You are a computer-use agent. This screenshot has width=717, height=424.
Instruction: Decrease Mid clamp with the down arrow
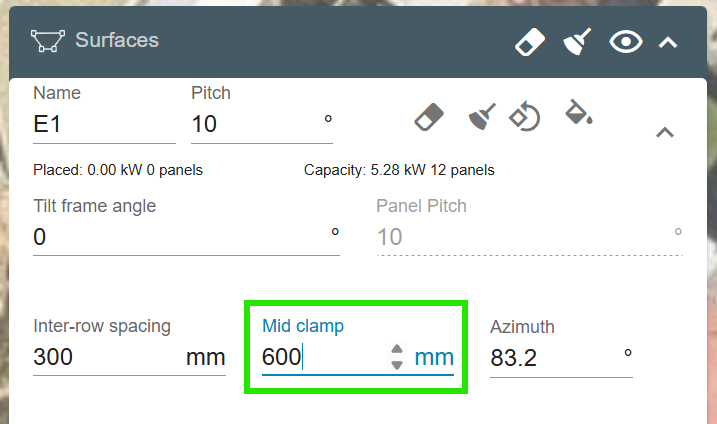pos(397,365)
